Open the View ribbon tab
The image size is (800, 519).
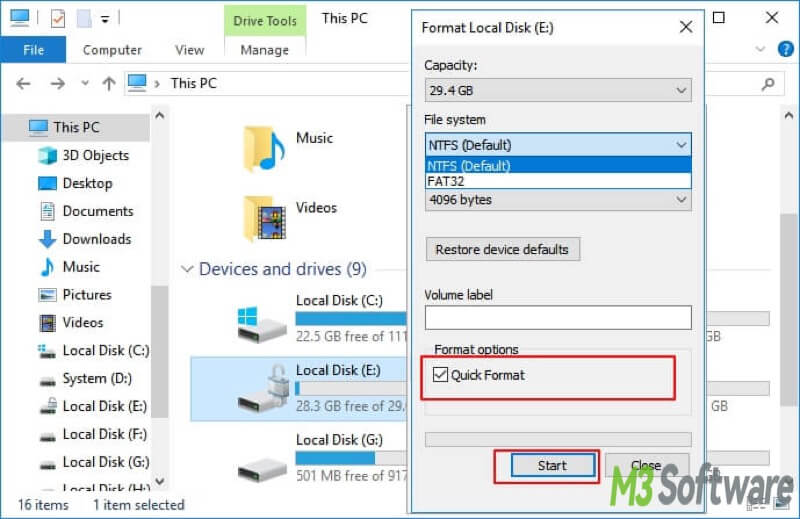189,50
